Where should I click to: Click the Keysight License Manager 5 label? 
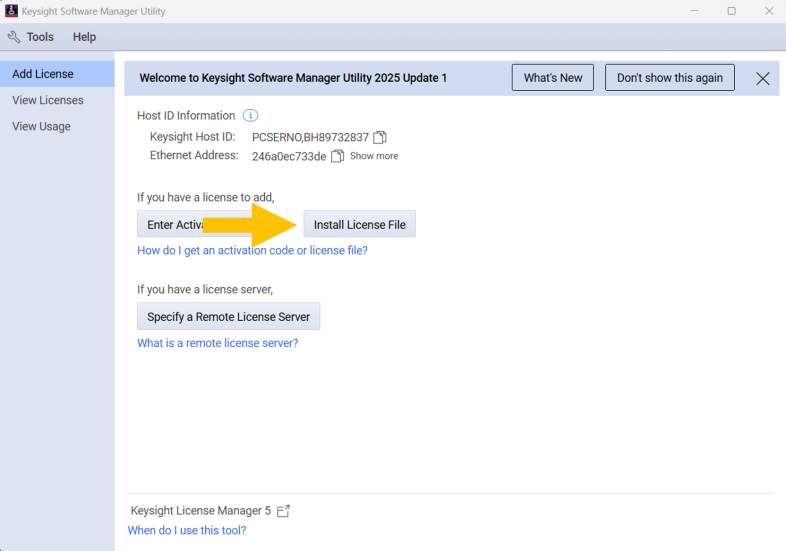point(201,511)
